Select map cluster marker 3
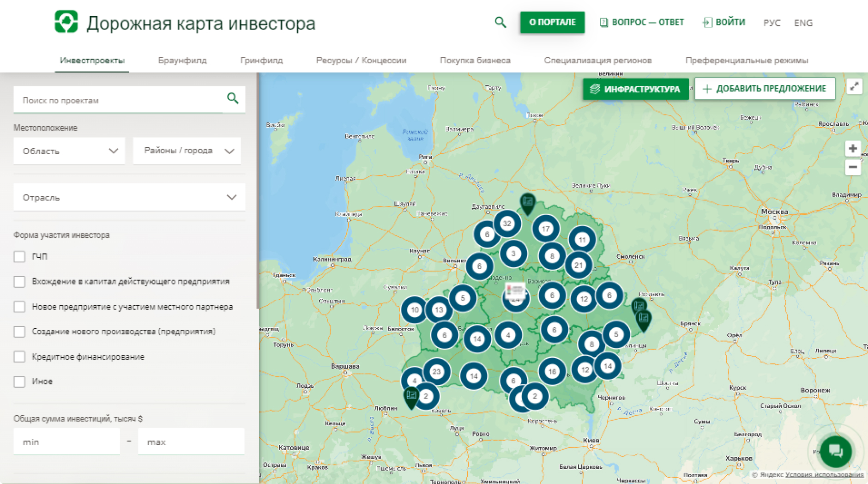 [513, 254]
